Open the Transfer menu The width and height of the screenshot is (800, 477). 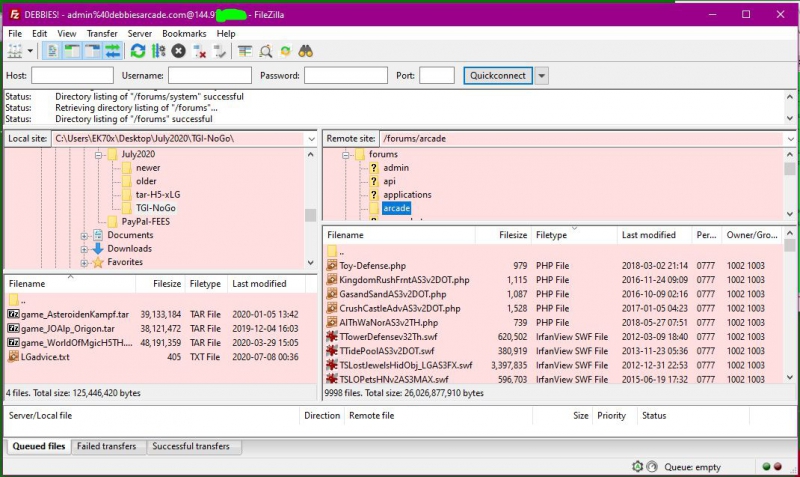click(102, 34)
